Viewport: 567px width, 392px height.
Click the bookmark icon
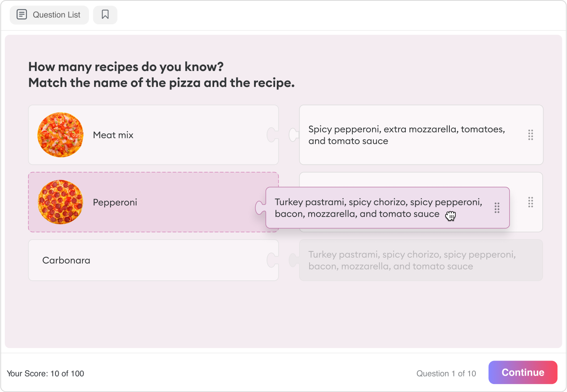(x=105, y=15)
